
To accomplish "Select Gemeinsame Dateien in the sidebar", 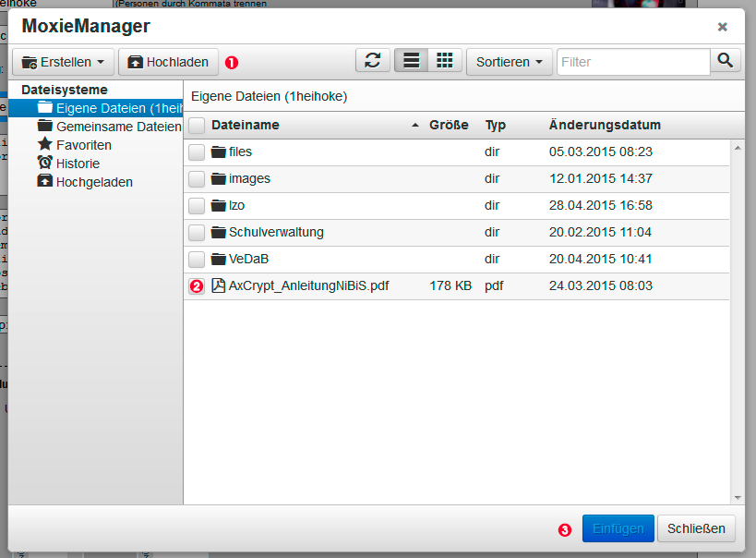I will tap(95, 127).
